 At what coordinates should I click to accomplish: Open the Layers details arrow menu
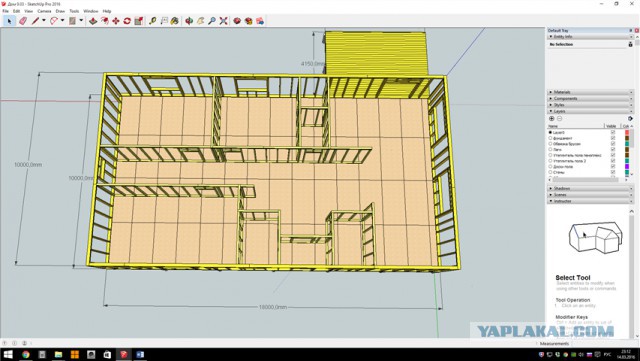(630, 118)
